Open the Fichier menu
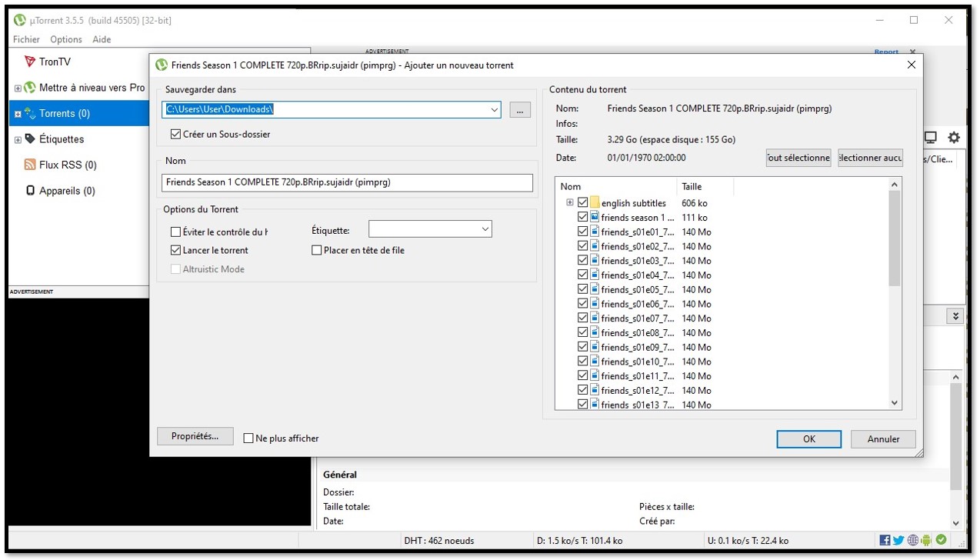The height and width of the screenshot is (560, 980). [x=26, y=39]
